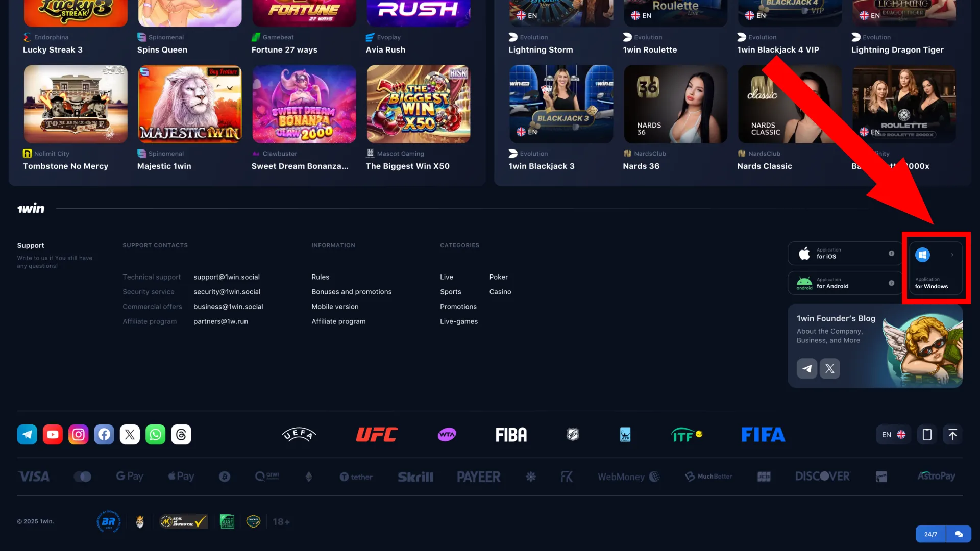Expand the Windows application chevron

click(952, 255)
